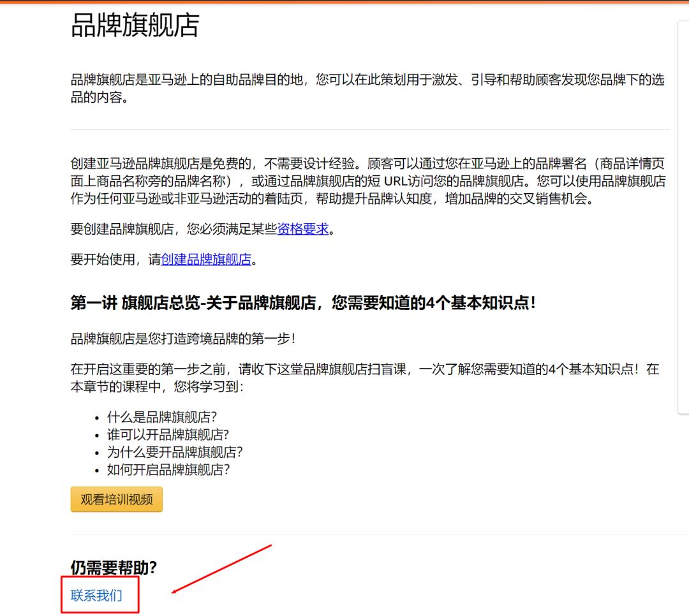Open the 联系我们 link
Image resolution: width=689 pixels, height=616 pixels.
(96, 596)
